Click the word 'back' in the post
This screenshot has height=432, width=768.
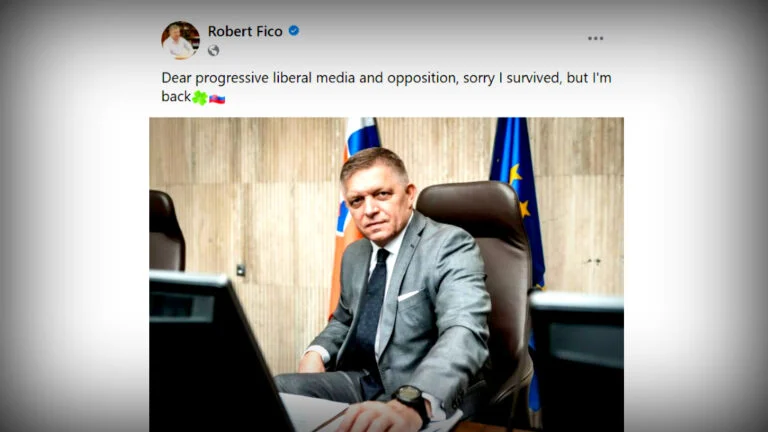pos(176,96)
